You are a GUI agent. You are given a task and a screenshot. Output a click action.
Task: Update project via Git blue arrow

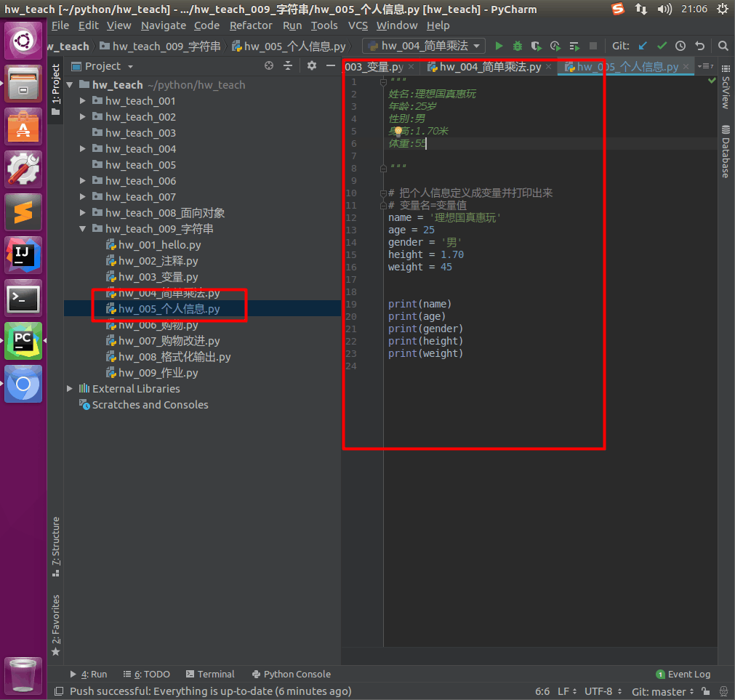tap(643, 46)
